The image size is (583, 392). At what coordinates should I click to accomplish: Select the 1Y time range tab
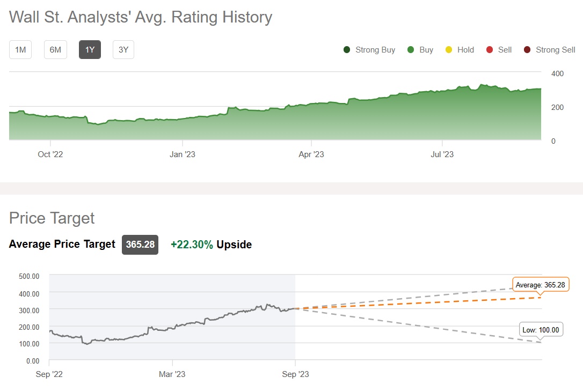pyautogui.click(x=90, y=50)
